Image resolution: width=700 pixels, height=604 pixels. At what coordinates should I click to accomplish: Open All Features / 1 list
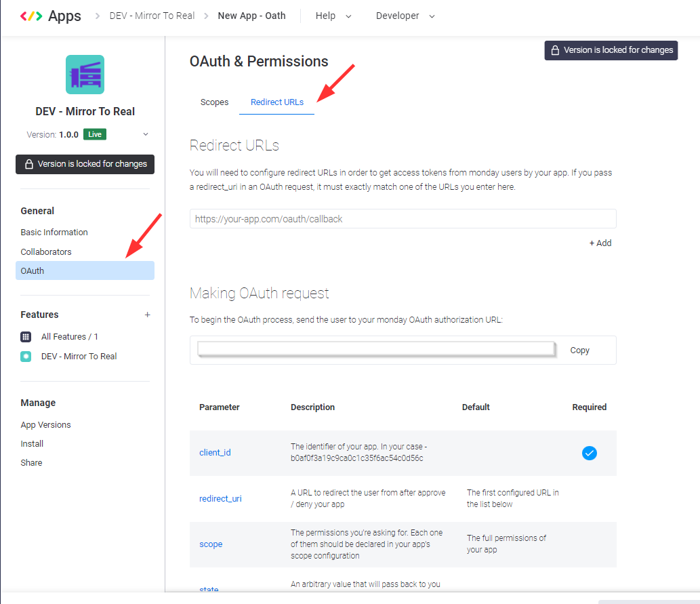tap(70, 337)
